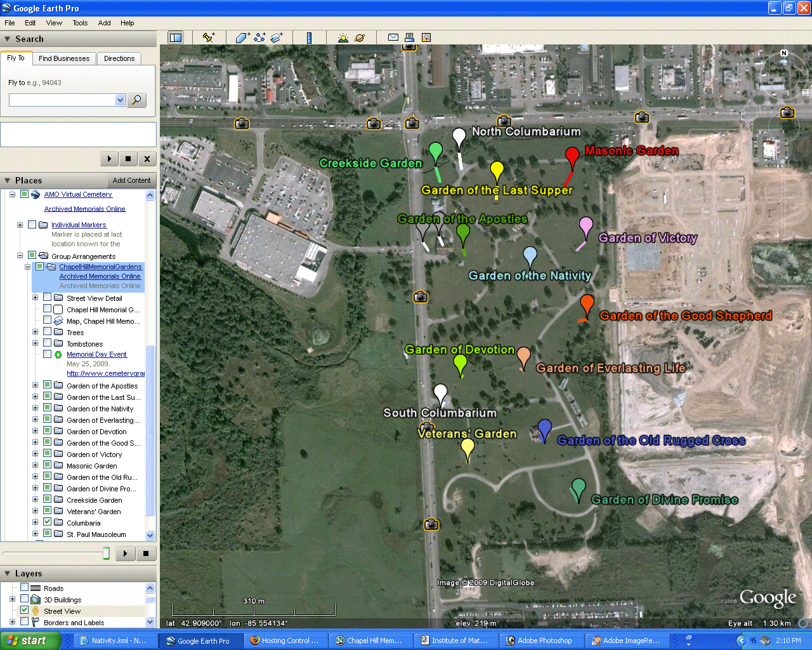Open the Fly To search dropdown
This screenshot has height=650, width=812.
pyautogui.click(x=120, y=100)
